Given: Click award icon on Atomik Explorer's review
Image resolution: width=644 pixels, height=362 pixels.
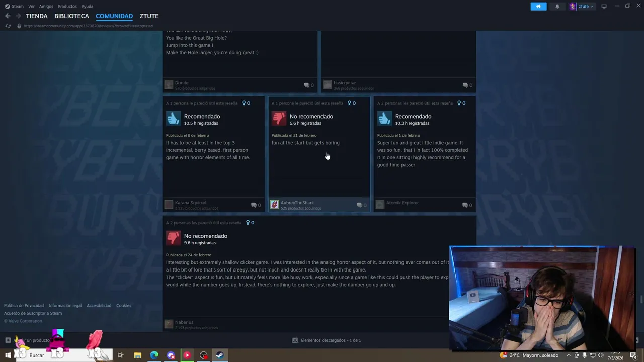Looking at the screenshot, I should [461, 103].
